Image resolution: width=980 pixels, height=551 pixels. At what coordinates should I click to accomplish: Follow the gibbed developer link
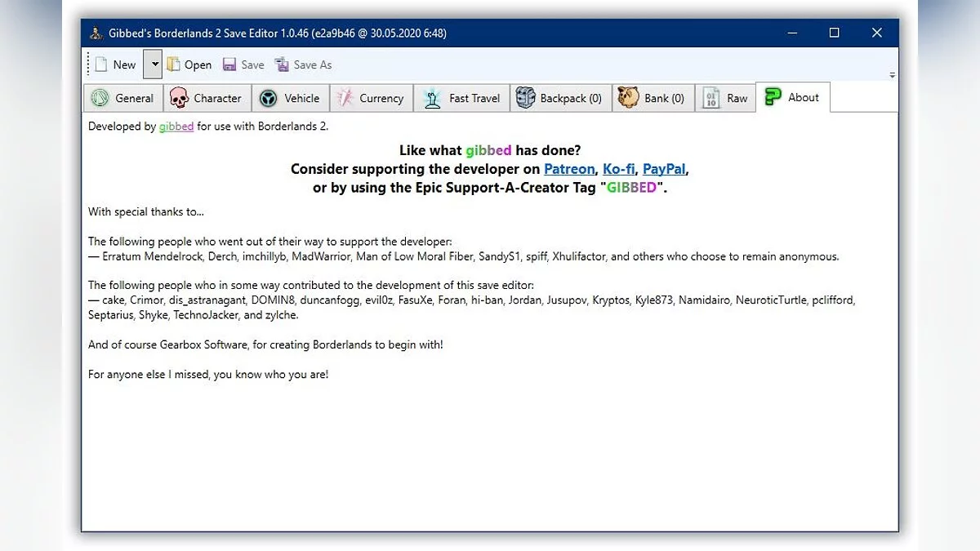(176, 127)
